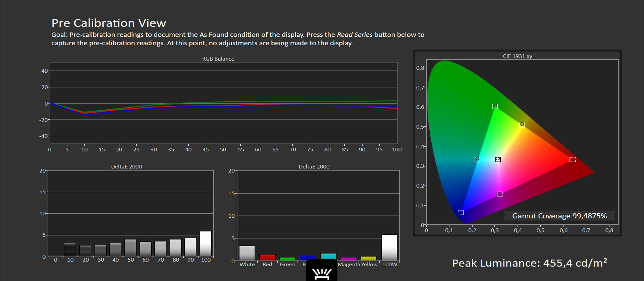Screen dimensions: 644x281
Task: Click the magenta secondary target on CIE diagram
Action: click(499, 194)
